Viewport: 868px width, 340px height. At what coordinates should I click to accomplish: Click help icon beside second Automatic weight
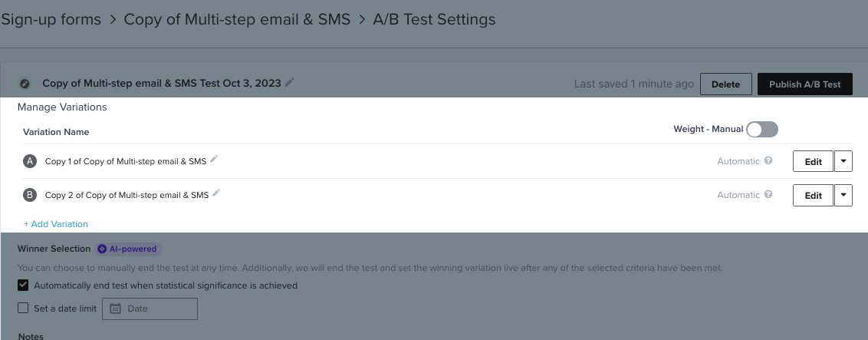pyautogui.click(x=768, y=195)
